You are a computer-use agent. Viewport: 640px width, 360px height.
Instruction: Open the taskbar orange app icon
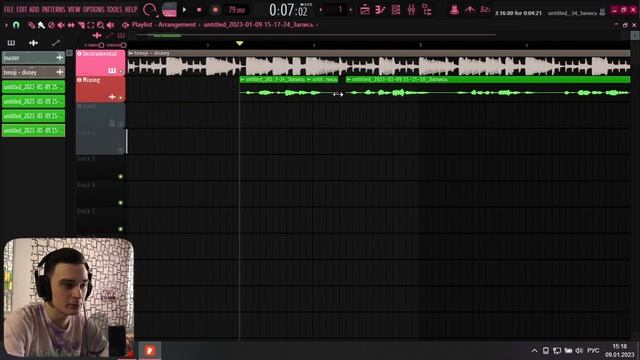tap(150, 350)
